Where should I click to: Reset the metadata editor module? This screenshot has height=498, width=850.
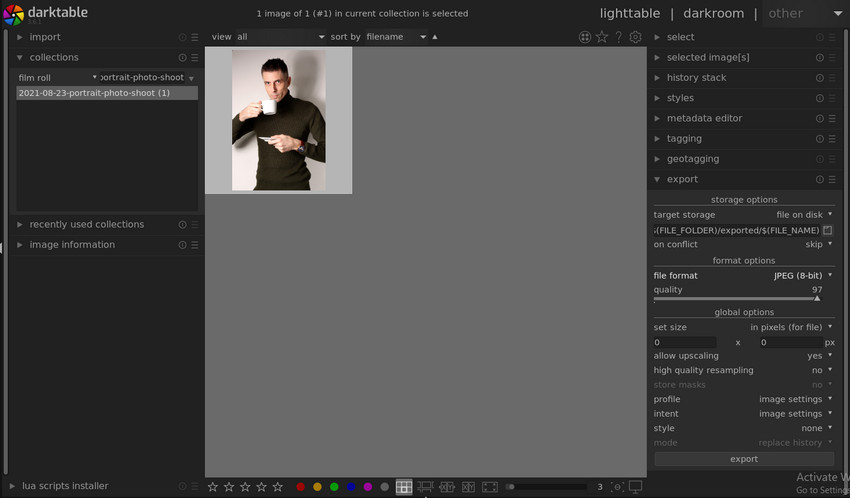(x=820, y=118)
